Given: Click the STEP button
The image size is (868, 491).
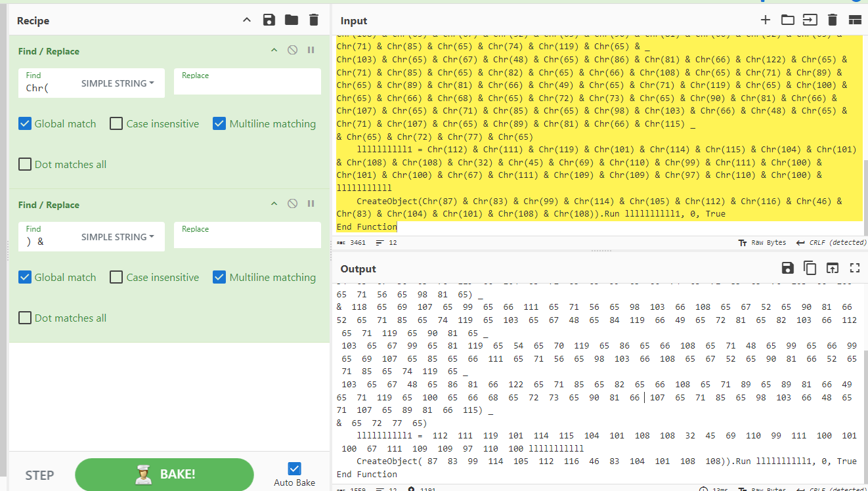Looking at the screenshot, I should pos(39,475).
